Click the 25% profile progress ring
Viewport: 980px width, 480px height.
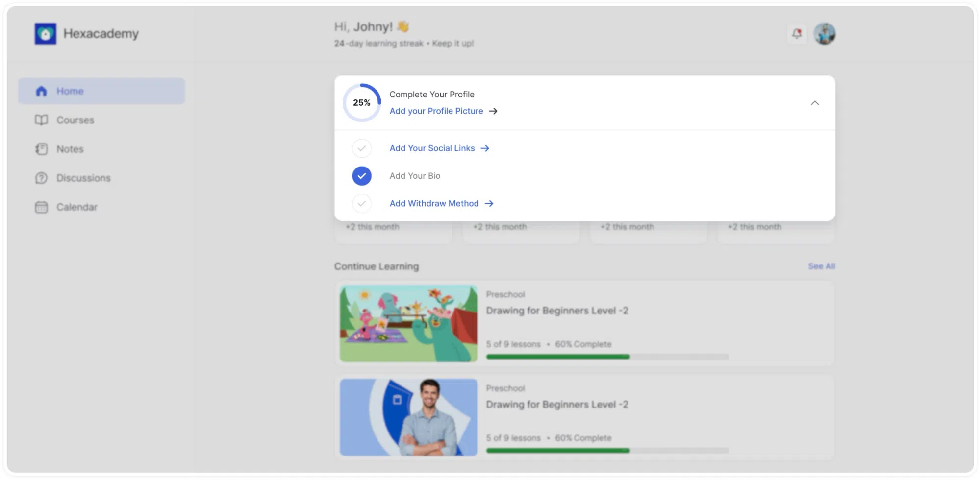coord(362,103)
